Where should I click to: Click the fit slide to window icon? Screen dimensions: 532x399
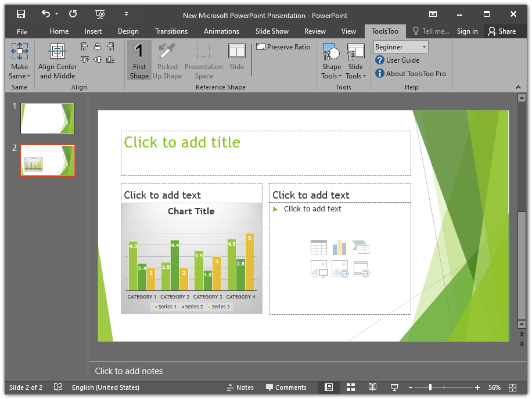point(512,387)
